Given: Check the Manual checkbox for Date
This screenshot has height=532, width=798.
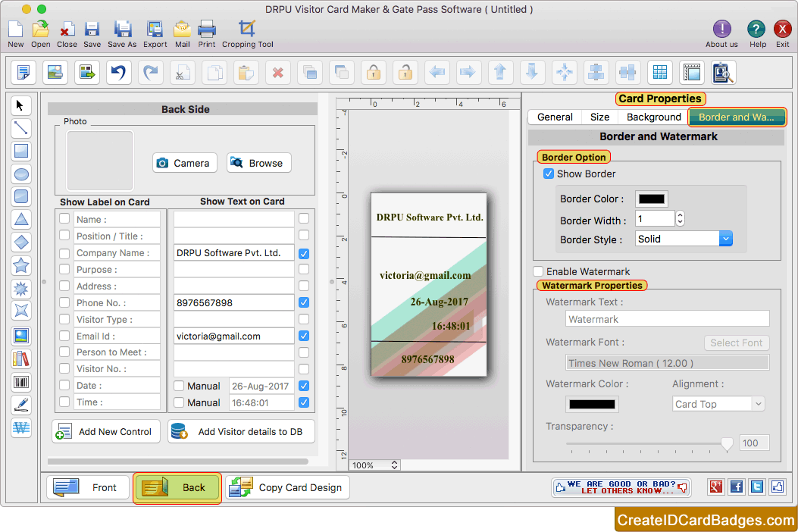Looking at the screenshot, I should [x=179, y=386].
